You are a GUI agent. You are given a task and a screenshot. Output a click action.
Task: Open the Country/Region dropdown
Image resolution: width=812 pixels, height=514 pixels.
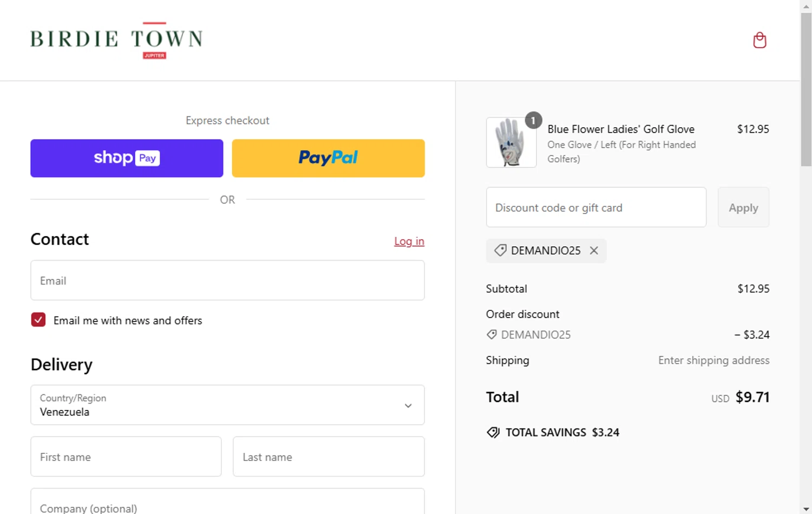(x=227, y=405)
